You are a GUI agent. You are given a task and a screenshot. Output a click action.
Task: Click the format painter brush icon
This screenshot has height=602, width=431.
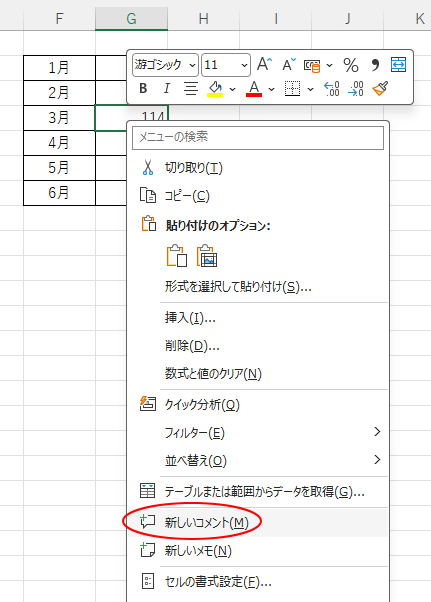pos(380,89)
